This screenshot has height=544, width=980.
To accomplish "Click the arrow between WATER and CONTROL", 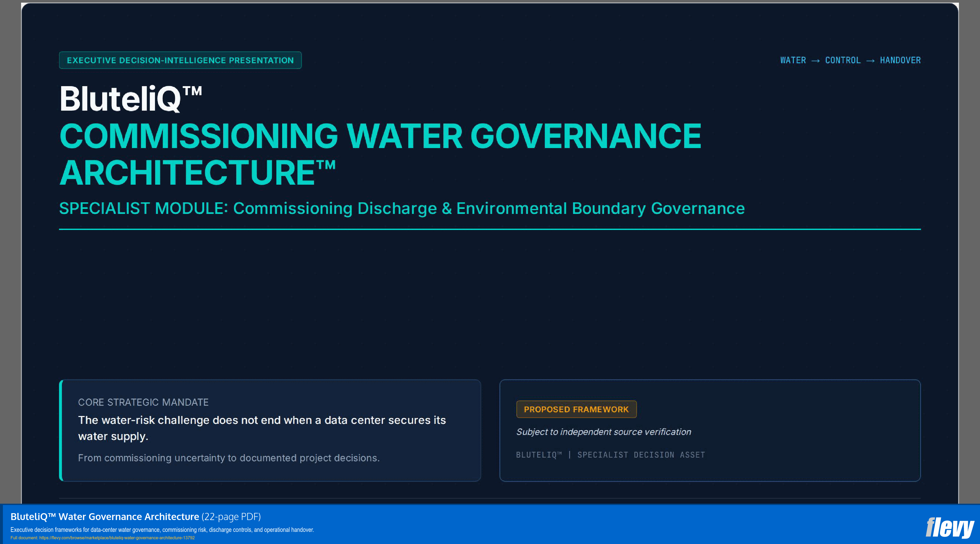I will click(x=815, y=61).
